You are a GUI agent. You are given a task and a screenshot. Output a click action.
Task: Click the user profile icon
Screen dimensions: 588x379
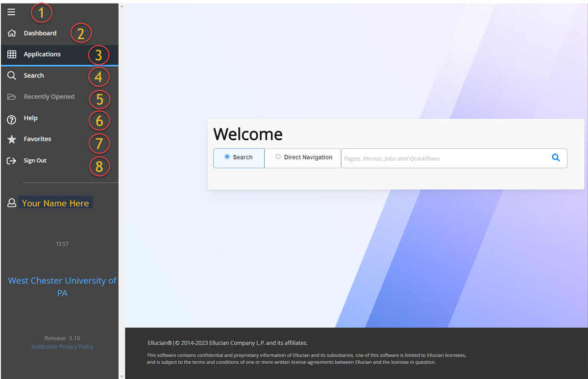pos(12,203)
